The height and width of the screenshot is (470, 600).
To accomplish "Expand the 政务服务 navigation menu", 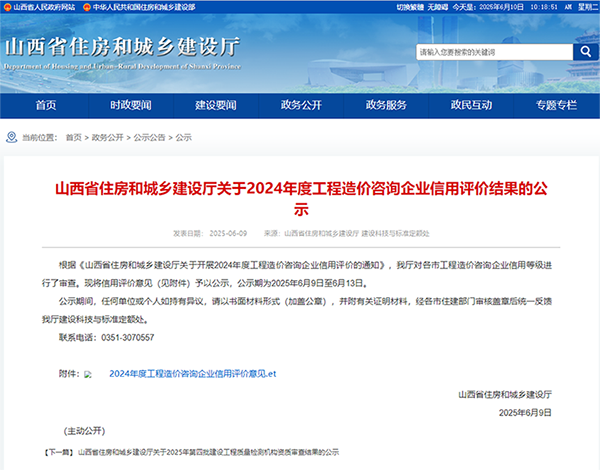I will [386, 105].
